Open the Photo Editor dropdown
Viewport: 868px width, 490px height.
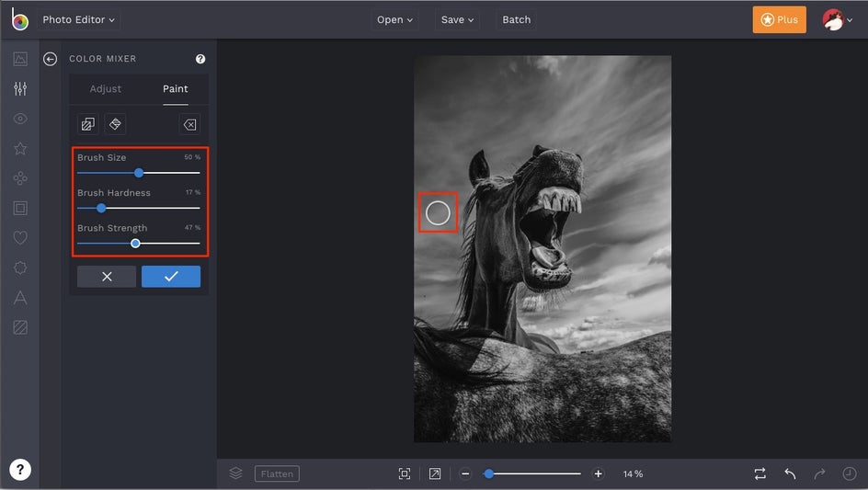78,19
